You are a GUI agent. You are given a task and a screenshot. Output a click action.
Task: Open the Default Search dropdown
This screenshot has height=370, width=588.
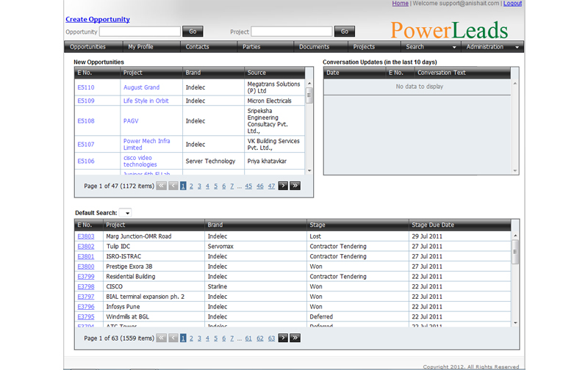pyautogui.click(x=125, y=213)
